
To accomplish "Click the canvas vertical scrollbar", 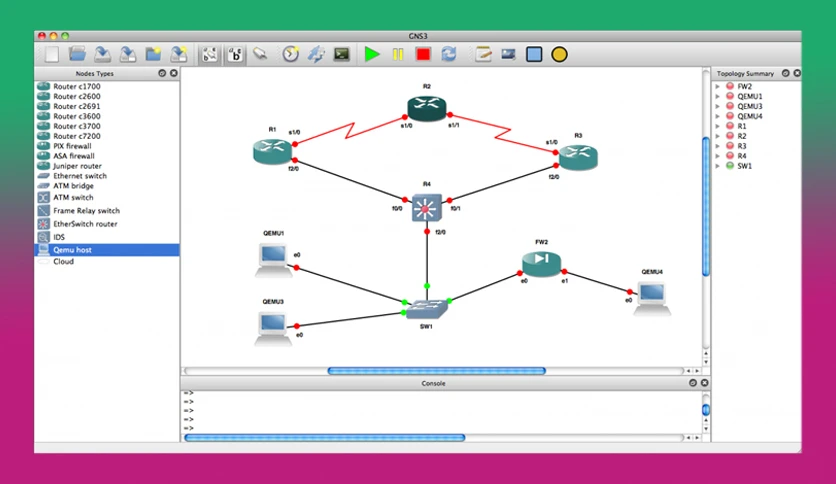I will click(x=706, y=206).
